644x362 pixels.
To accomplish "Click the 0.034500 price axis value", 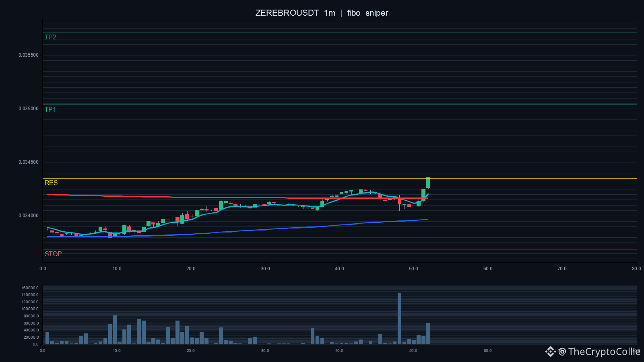I will [x=29, y=162].
